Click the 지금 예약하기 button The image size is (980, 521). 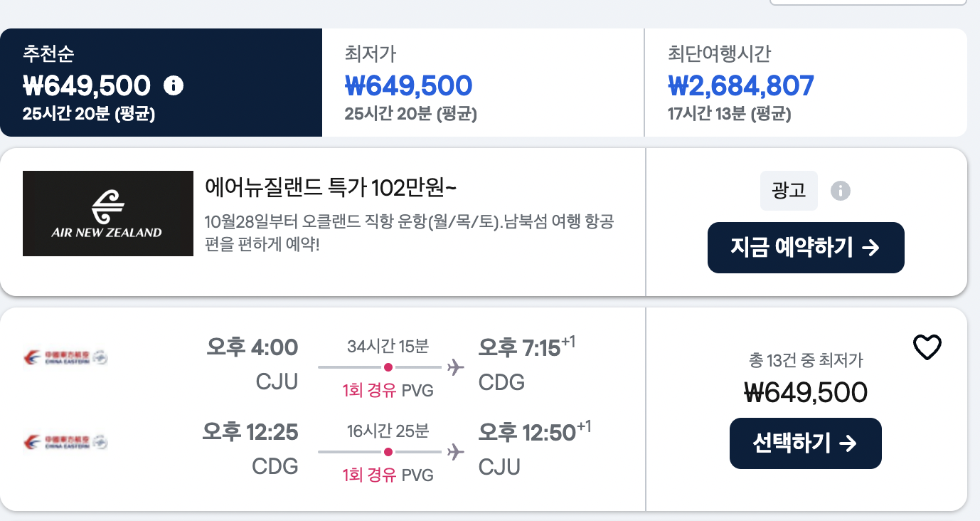coord(805,247)
